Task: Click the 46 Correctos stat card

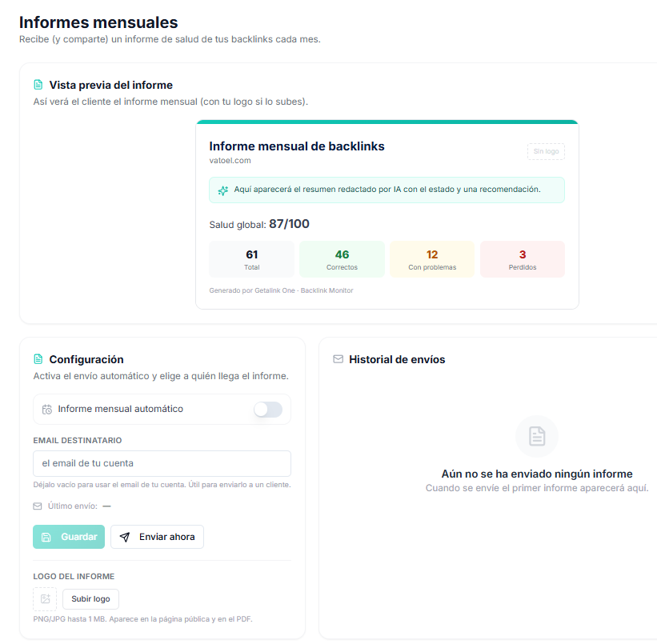Action: click(342, 259)
